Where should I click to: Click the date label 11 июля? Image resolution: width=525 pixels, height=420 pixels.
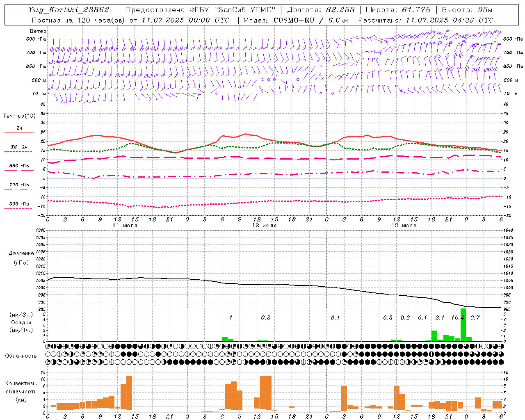click(125, 226)
